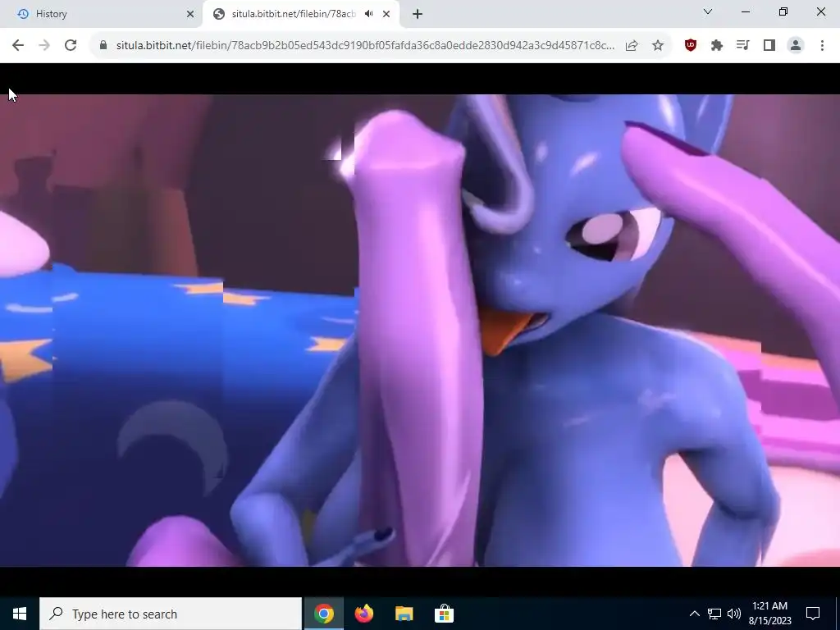Toggle the Chrome side panel

[769, 46]
